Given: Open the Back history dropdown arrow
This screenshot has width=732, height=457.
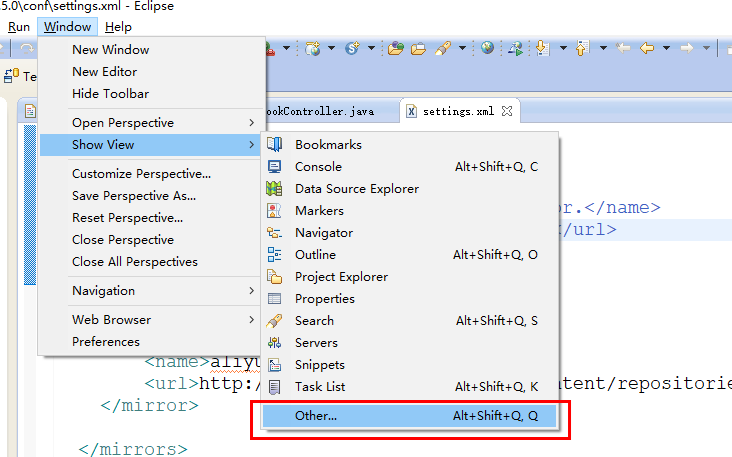Looking at the screenshot, I should [667, 48].
